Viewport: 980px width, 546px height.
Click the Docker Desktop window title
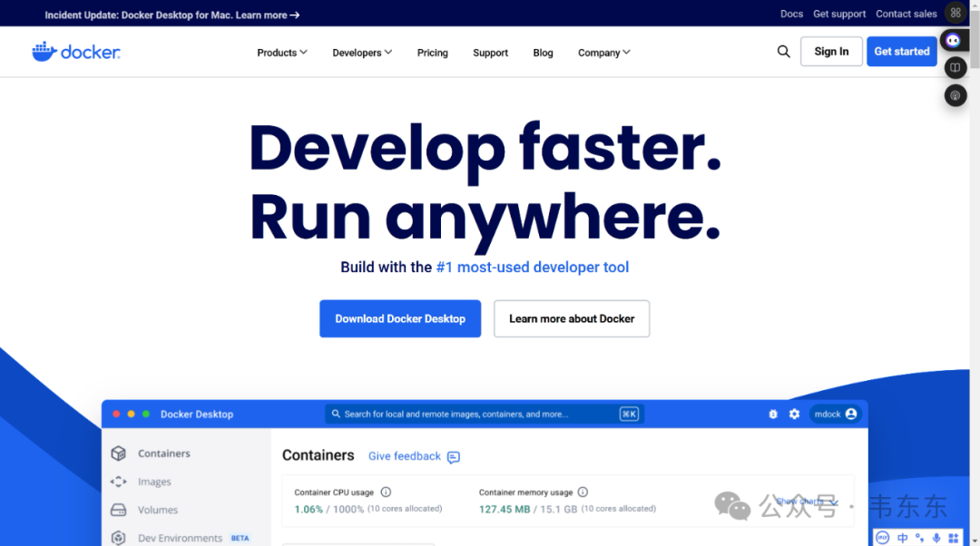pos(197,414)
